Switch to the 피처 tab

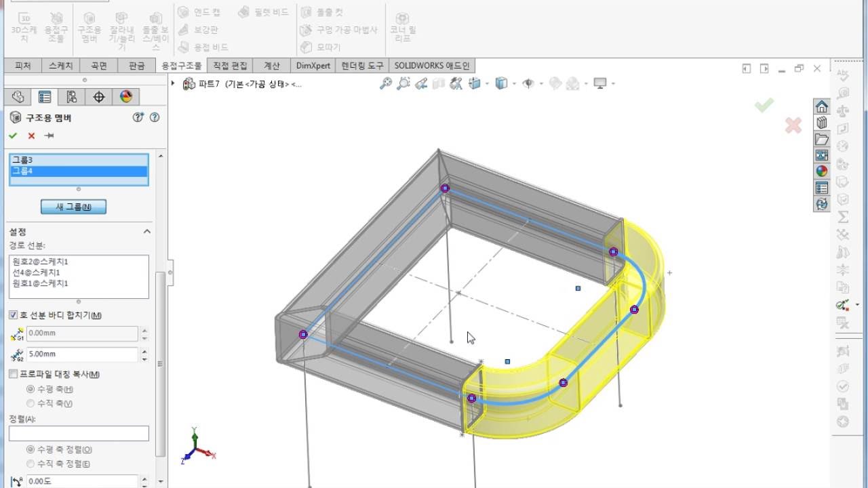[23, 66]
